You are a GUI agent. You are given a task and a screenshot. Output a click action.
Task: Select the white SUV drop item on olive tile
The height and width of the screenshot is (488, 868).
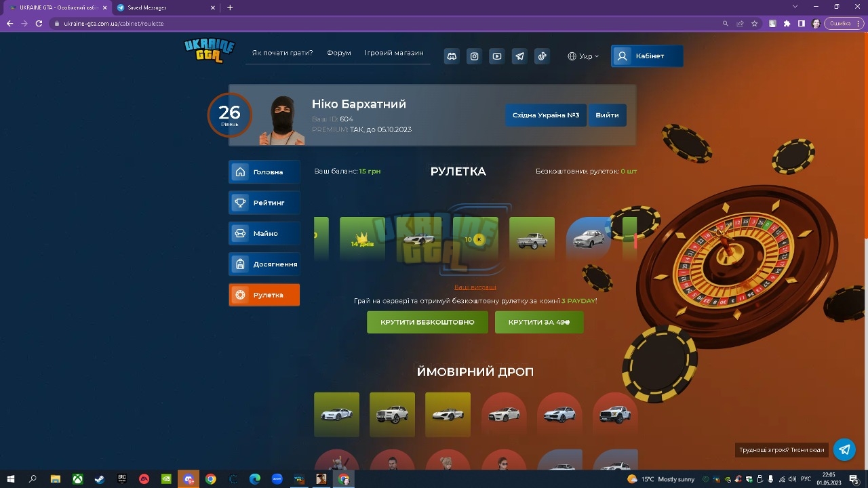392,415
